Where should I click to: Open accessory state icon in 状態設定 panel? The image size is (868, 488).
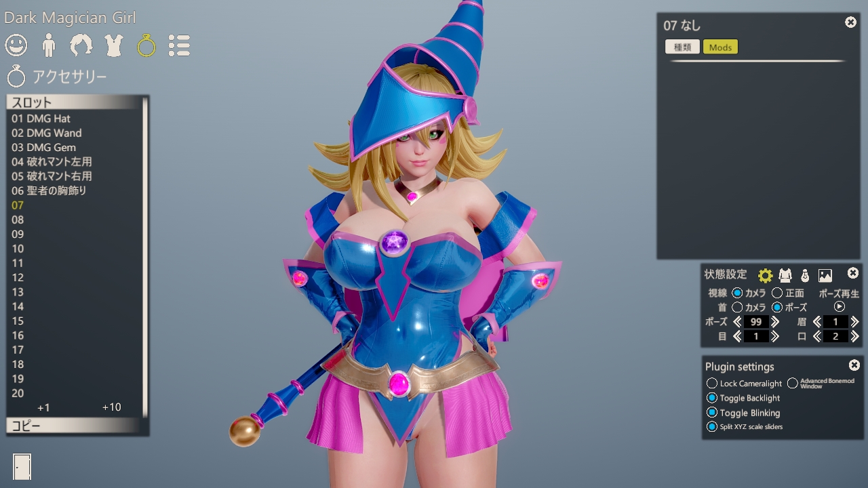805,275
